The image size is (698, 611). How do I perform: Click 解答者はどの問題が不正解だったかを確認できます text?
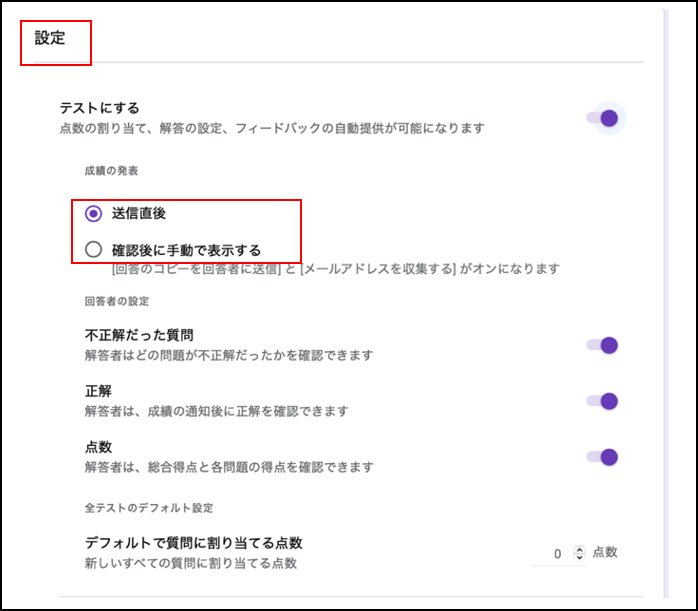[229, 355]
